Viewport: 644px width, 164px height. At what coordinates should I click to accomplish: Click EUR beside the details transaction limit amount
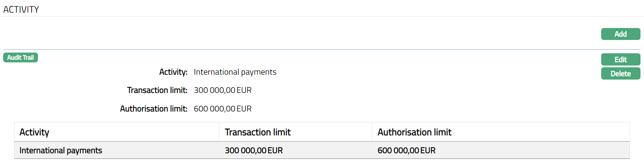point(244,90)
